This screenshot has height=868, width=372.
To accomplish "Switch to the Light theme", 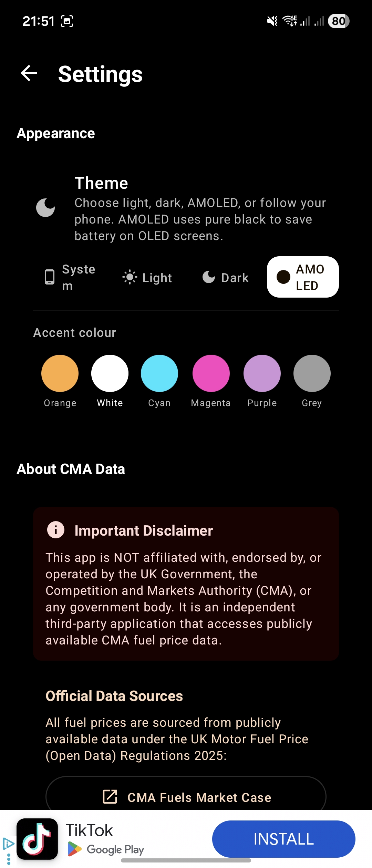I will point(147,277).
